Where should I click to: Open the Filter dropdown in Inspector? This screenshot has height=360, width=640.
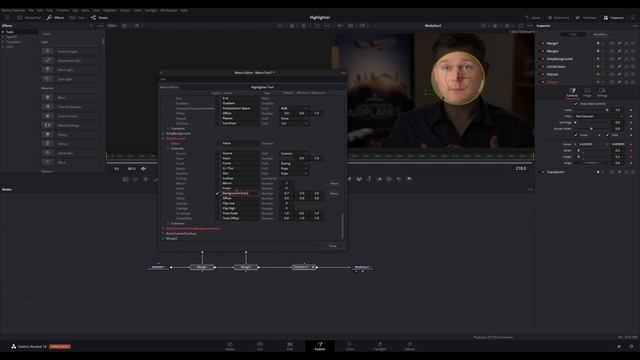(x=599, y=116)
